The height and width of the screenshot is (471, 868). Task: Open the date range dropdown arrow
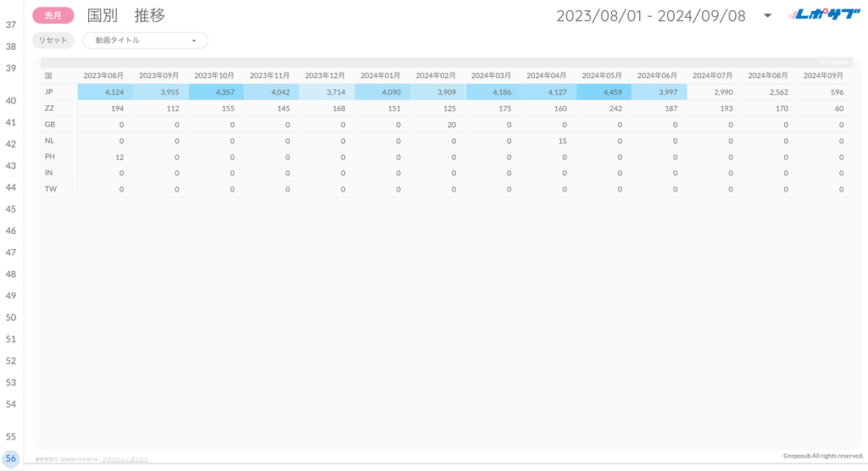767,16
